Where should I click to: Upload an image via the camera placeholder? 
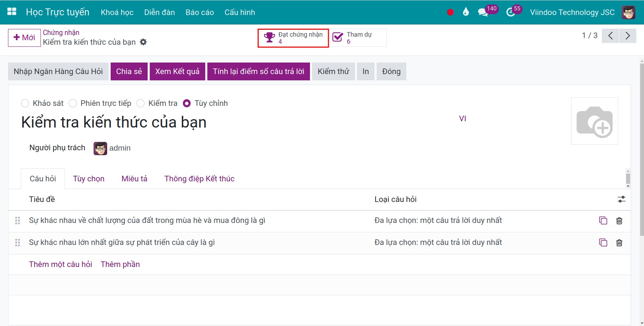(x=594, y=121)
